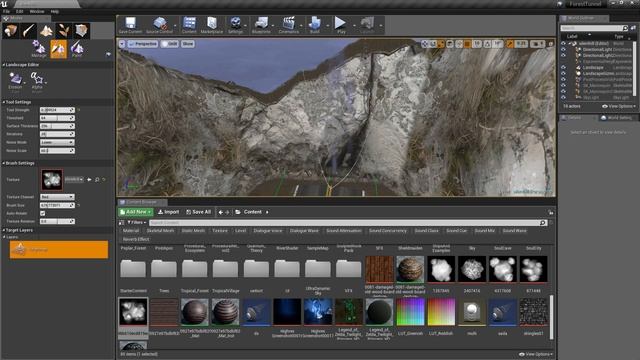Click the Launch toolbar icon
The width and height of the screenshot is (640, 360).
(x=367, y=25)
